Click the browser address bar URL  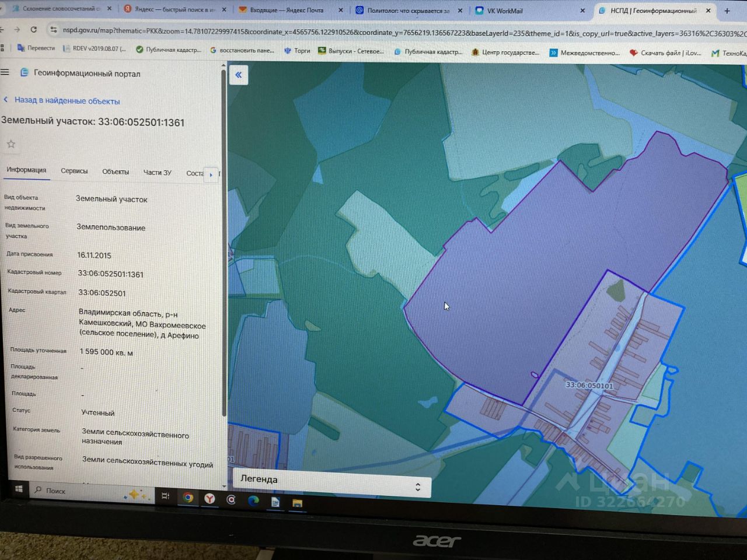coord(403,33)
